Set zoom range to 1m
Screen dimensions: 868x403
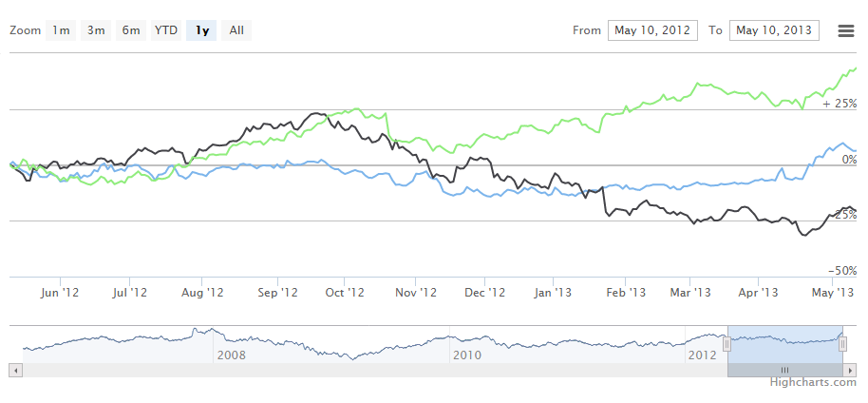[61, 30]
